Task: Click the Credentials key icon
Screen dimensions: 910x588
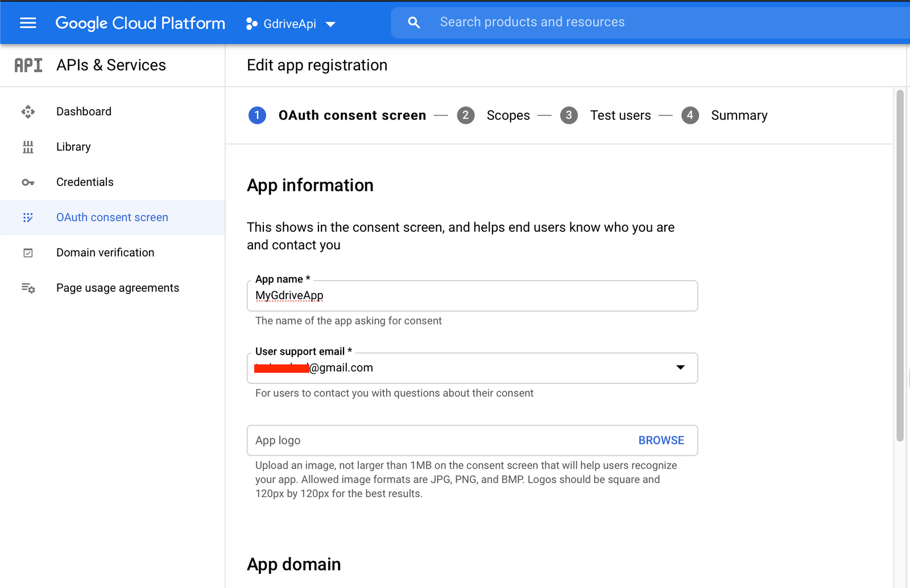Action: coord(28,183)
